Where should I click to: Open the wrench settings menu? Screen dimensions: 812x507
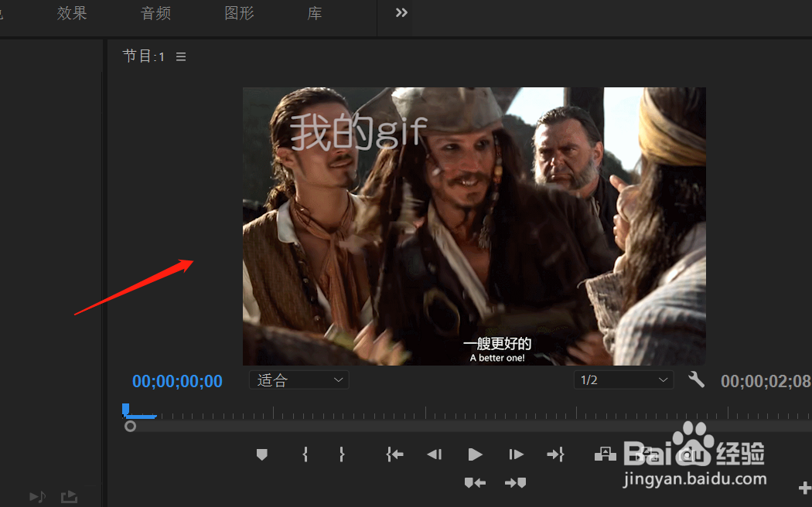697,380
